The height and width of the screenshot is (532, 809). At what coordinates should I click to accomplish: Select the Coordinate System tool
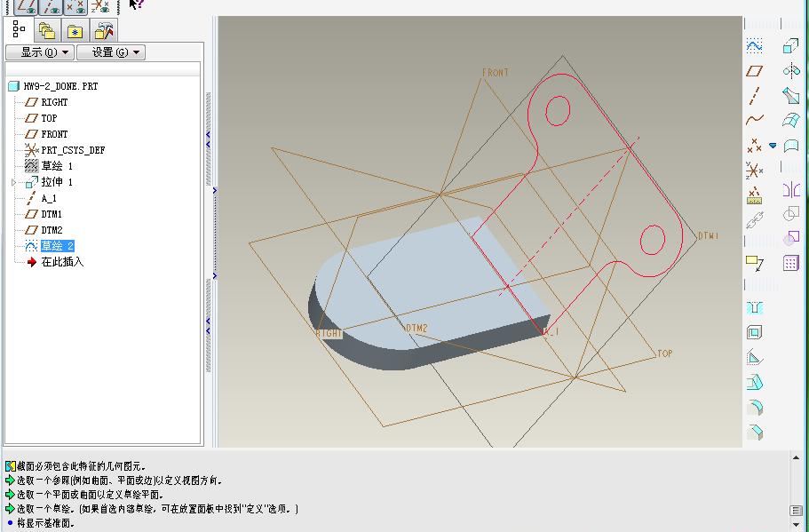pyautogui.click(x=754, y=171)
